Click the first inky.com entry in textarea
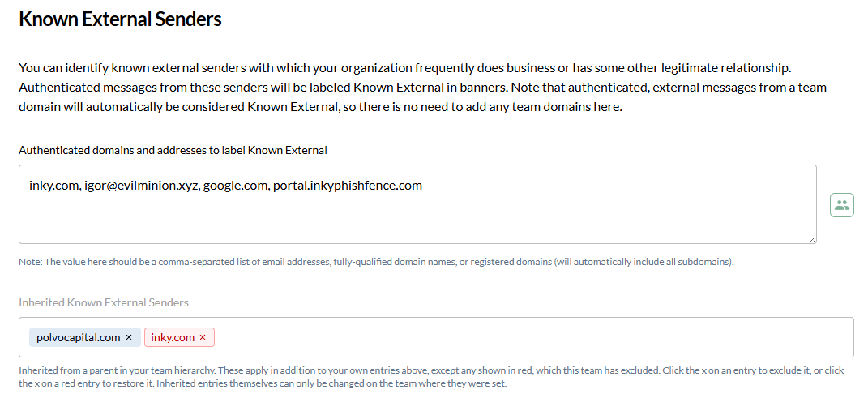The image size is (868, 411). [x=53, y=186]
